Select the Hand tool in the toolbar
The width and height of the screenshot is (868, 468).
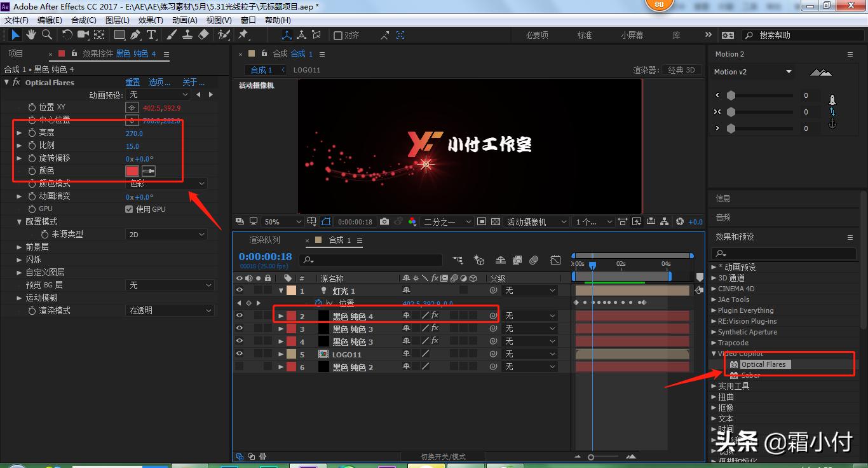[31, 35]
